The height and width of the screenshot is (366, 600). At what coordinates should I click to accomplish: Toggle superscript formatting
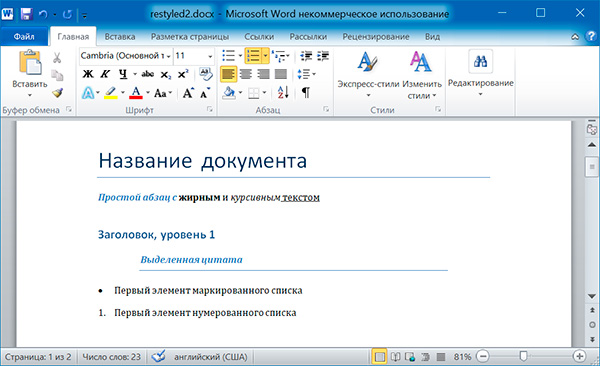pos(183,74)
